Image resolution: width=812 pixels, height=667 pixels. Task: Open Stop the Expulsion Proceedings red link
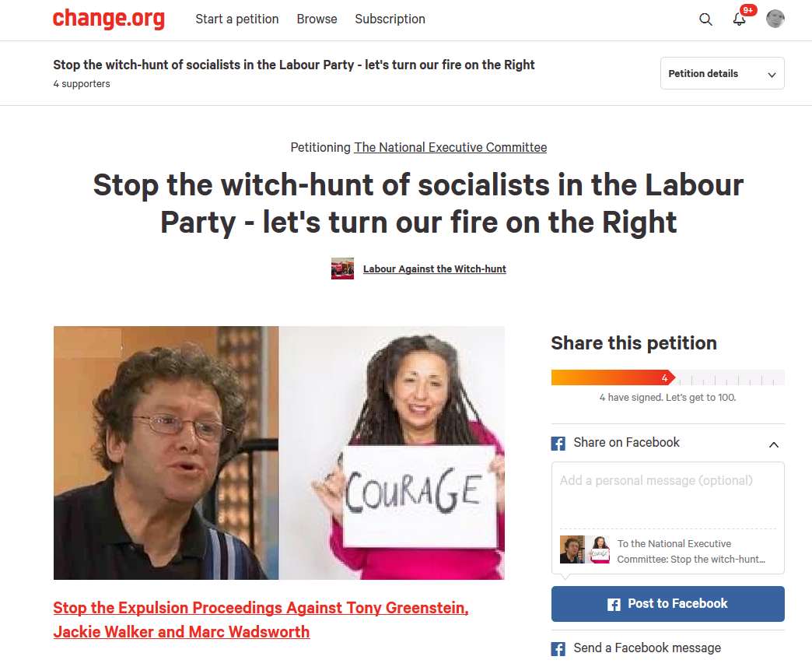(x=261, y=620)
